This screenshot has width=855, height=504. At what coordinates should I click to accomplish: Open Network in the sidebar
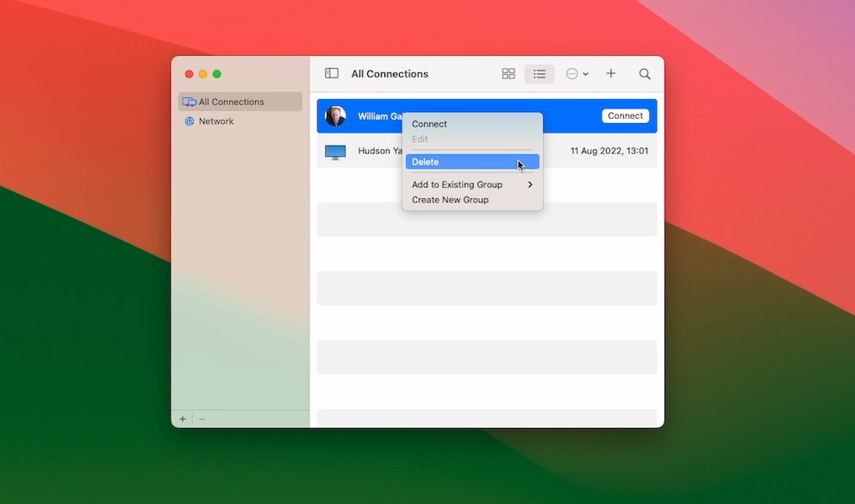tap(215, 121)
